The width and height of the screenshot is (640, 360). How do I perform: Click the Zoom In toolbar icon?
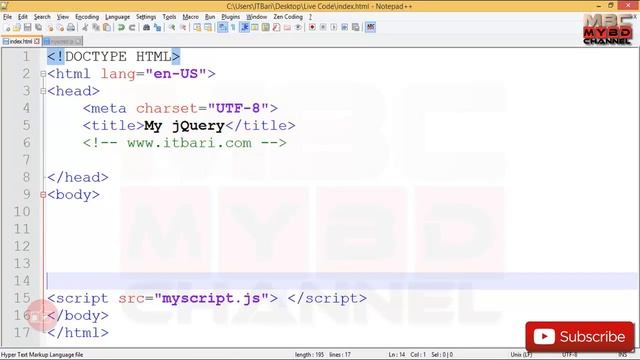point(172,27)
